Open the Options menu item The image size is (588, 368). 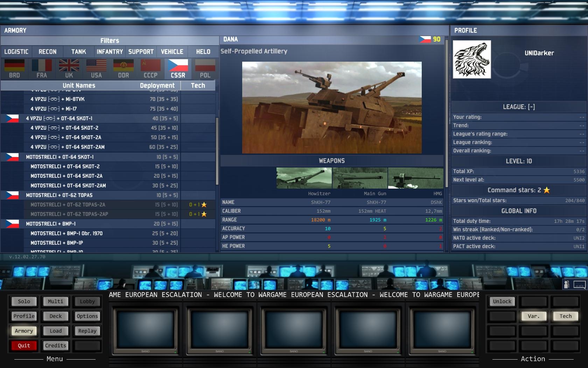tap(87, 316)
